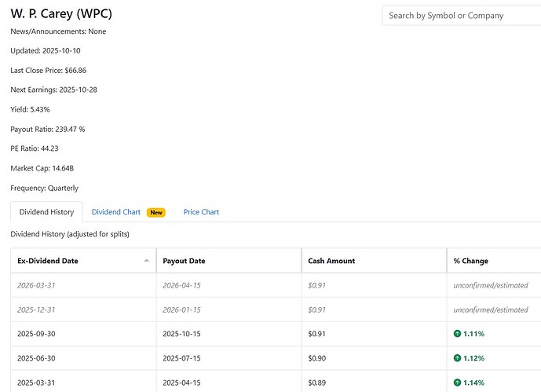
Task: Click the yellow New badge
Action: pyautogui.click(x=156, y=212)
